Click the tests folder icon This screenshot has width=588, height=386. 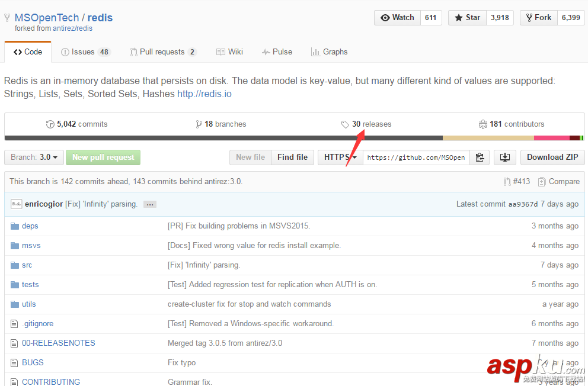pos(15,285)
